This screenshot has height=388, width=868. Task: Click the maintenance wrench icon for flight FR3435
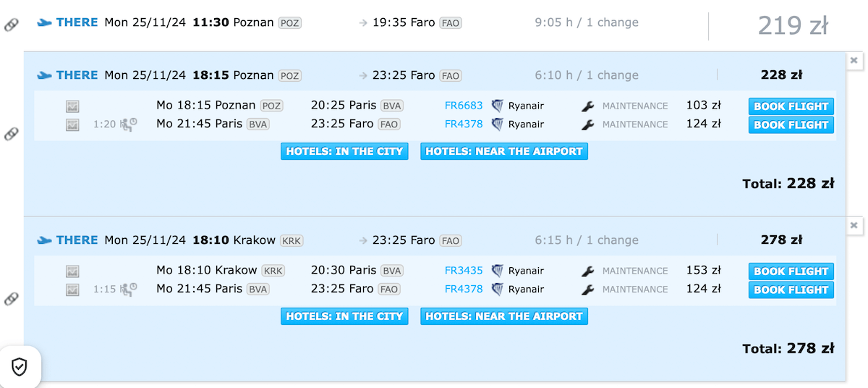click(587, 271)
